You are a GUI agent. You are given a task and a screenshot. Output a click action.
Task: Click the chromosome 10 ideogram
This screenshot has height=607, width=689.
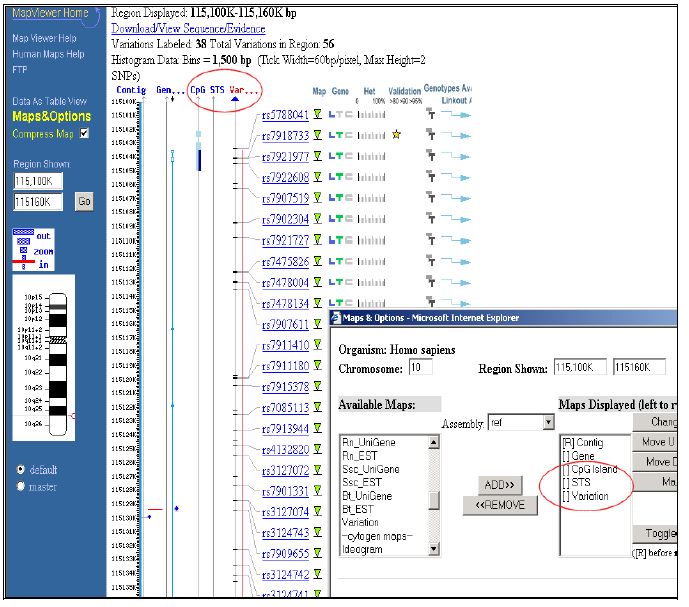58,365
